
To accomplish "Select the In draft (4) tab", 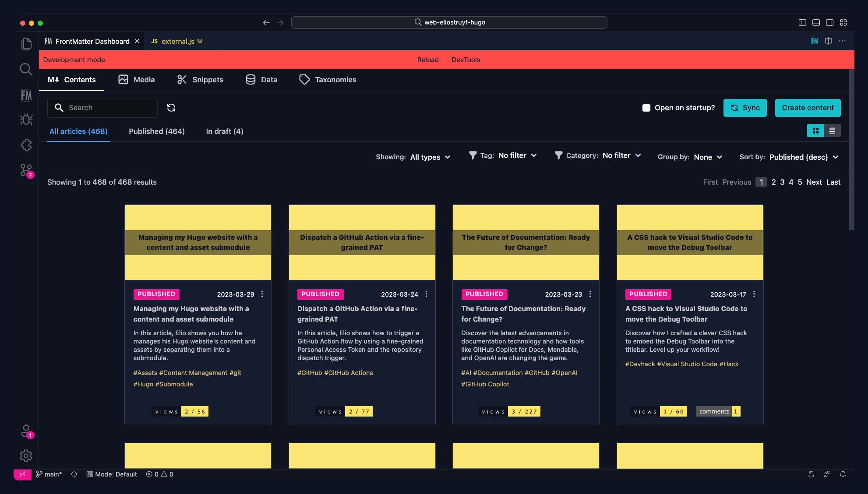I will [x=225, y=131].
